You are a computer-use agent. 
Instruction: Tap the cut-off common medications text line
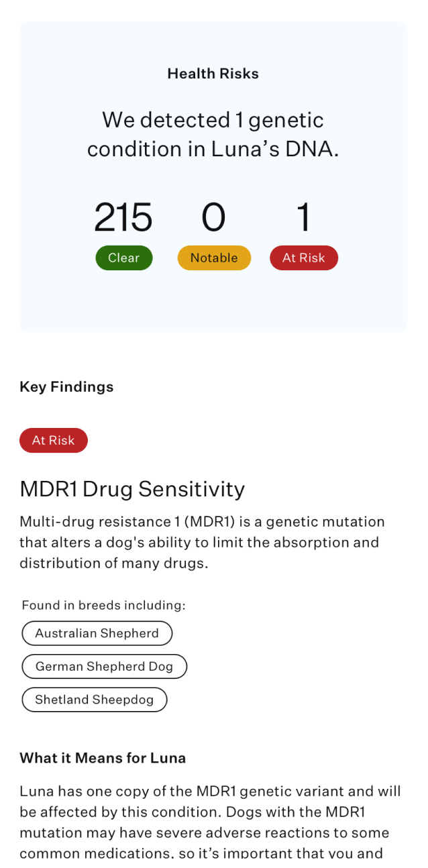(201, 854)
